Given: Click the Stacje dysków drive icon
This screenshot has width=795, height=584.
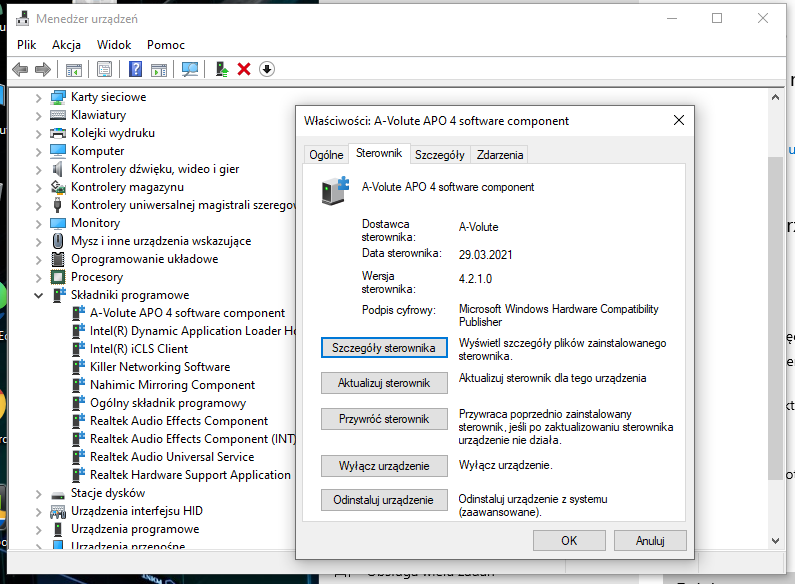Looking at the screenshot, I should click(x=58, y=494).
